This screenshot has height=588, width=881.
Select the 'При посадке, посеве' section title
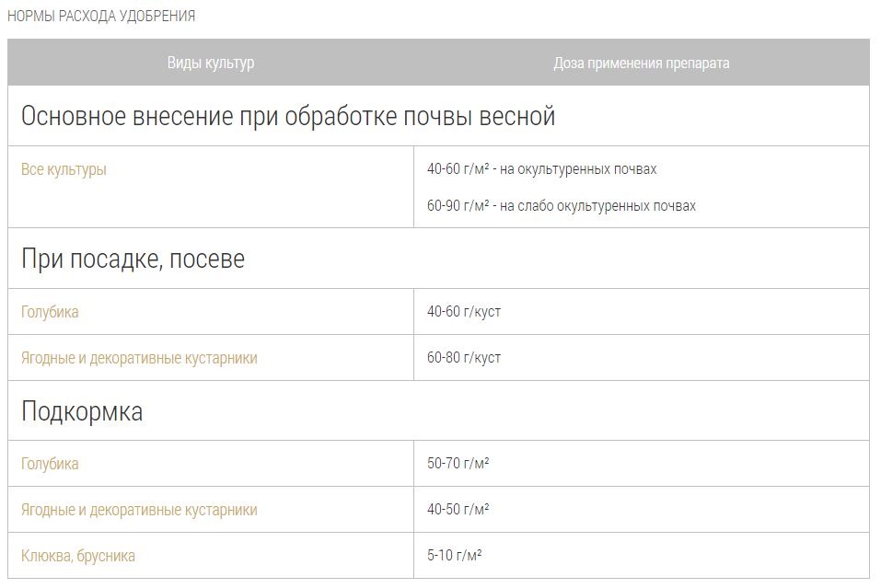[133, 259]
